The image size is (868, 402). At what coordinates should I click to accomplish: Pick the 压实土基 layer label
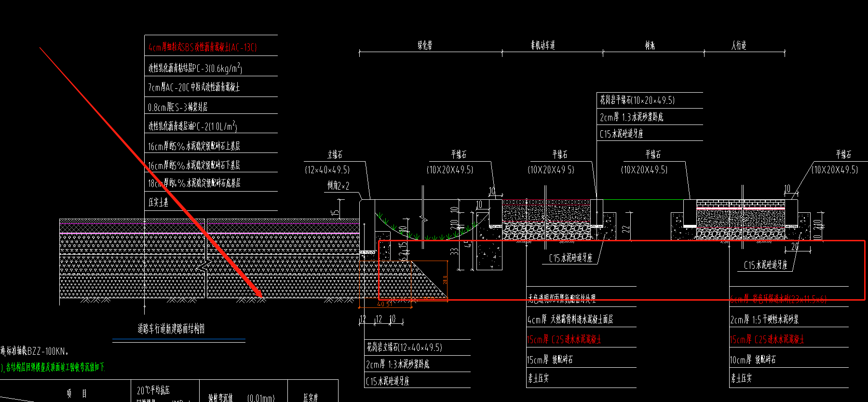158,202
